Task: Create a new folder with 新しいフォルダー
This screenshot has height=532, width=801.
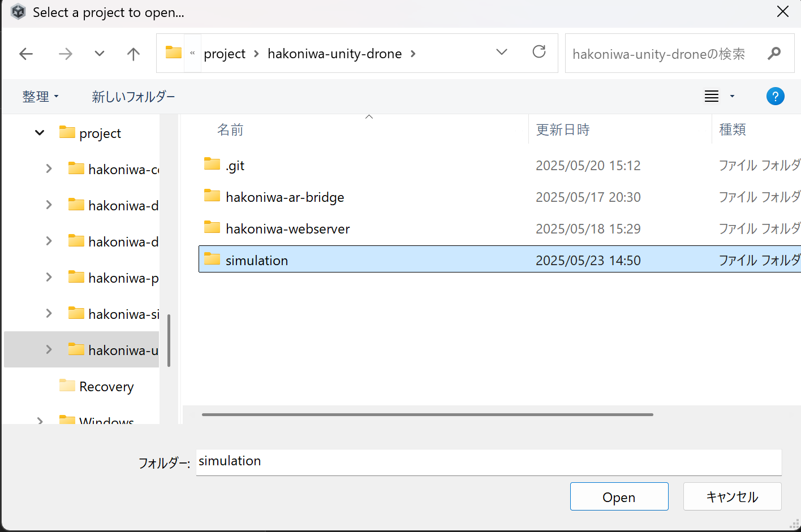Action: click(x=133, y=96)
